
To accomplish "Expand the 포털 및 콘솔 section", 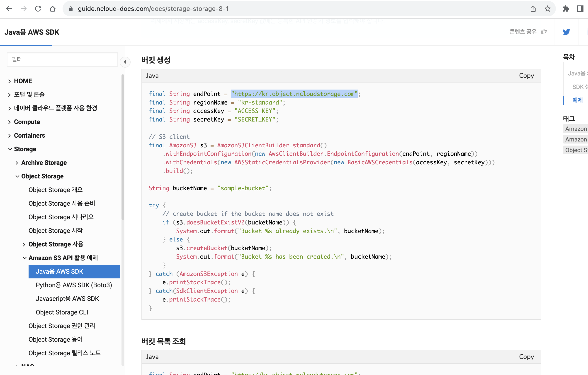I will [9, 95].
